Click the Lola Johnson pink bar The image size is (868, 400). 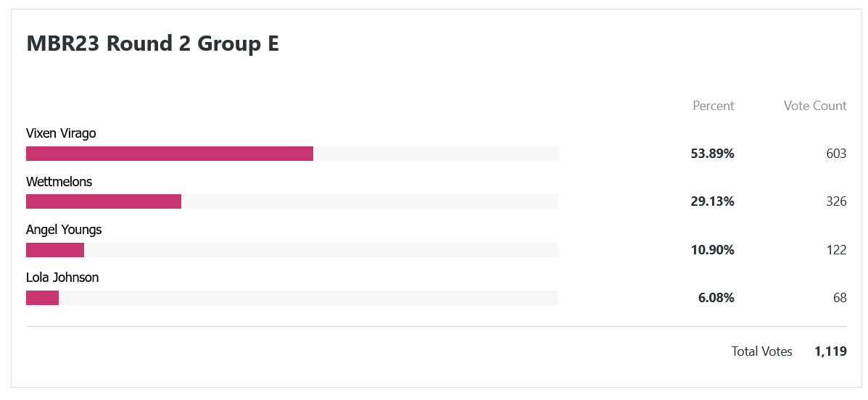click(x=42, y=298)
